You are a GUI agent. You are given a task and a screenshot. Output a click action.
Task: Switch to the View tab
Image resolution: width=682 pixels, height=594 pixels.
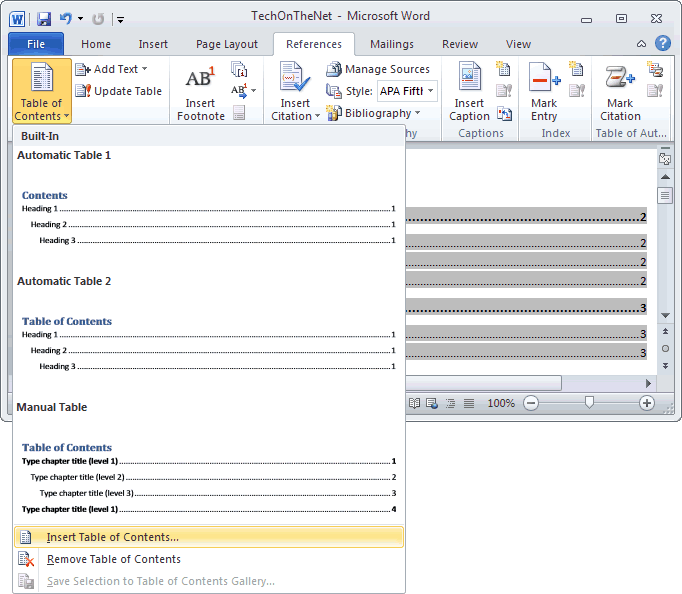click(518, 44)
